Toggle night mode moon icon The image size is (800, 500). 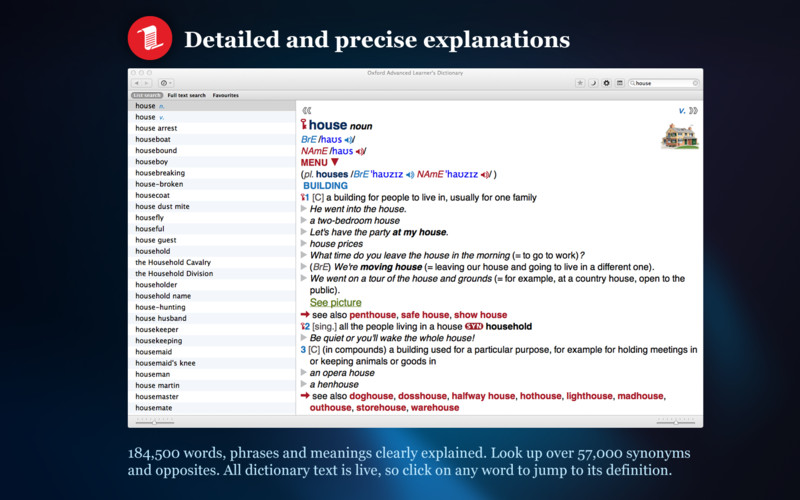pos(593,83)
